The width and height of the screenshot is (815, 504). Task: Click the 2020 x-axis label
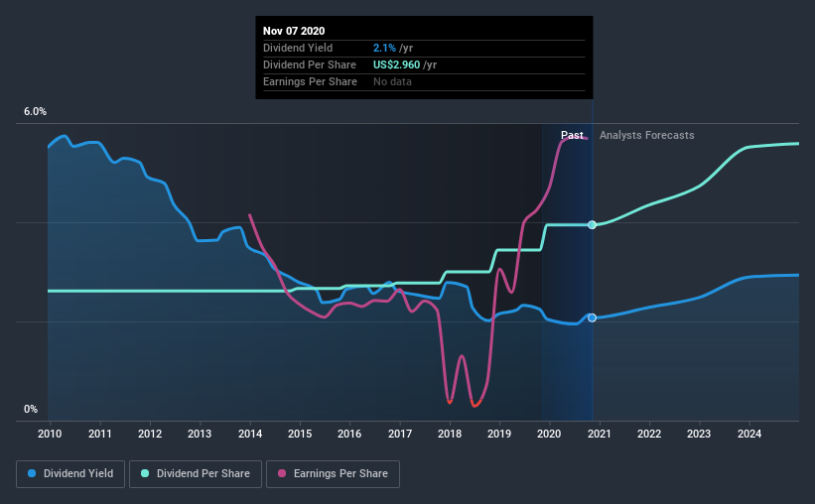[549, 434]
